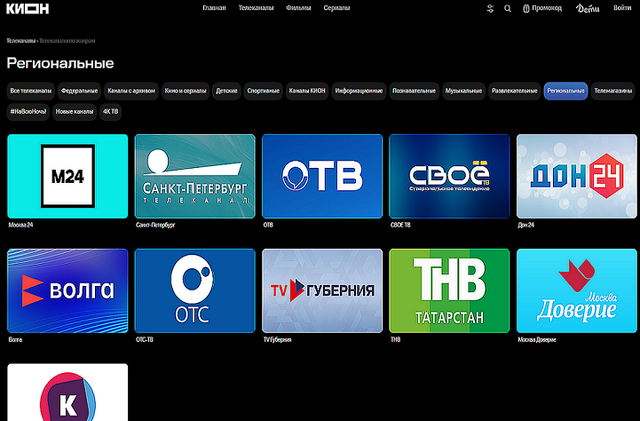Viewport: 640px width, 421px height.
Task: Click the Москва Доверие caption text
Action: click(x=537, y=340)
